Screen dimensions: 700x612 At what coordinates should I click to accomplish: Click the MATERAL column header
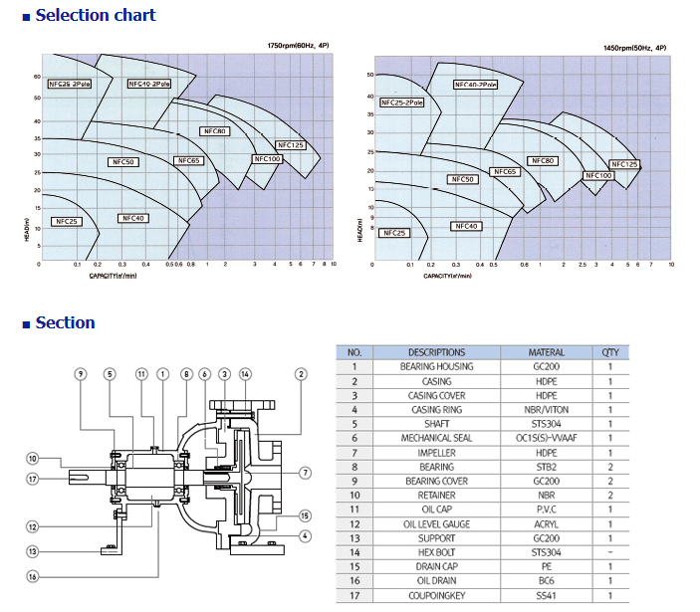click(546, 352)
